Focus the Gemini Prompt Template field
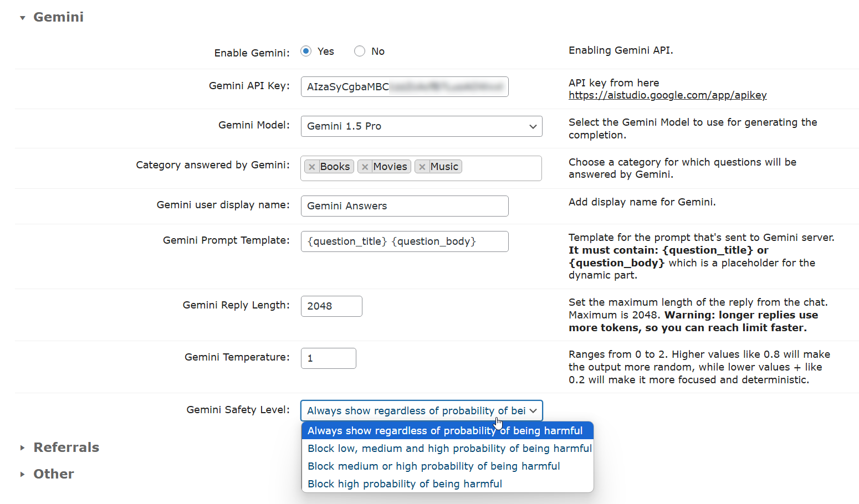The height and width of the screenshot is (504, 859). point(405,241)
